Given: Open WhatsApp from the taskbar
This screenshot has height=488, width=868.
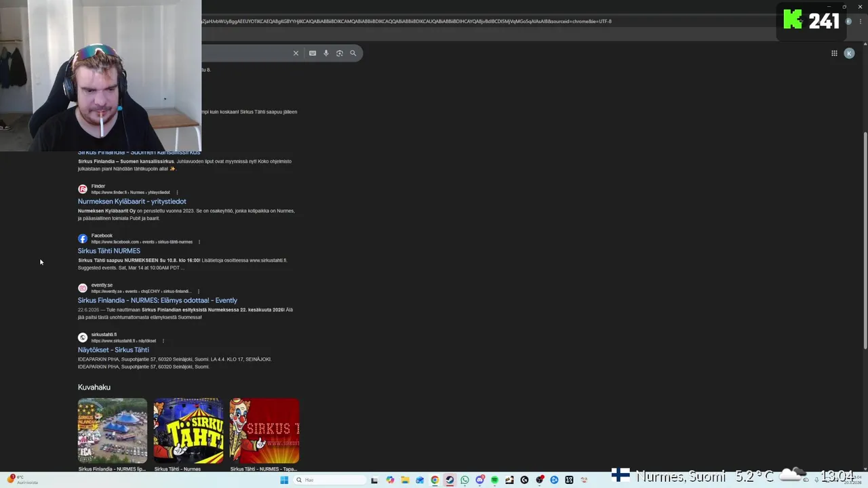Looking at the screenshot, I should [465, 480].
